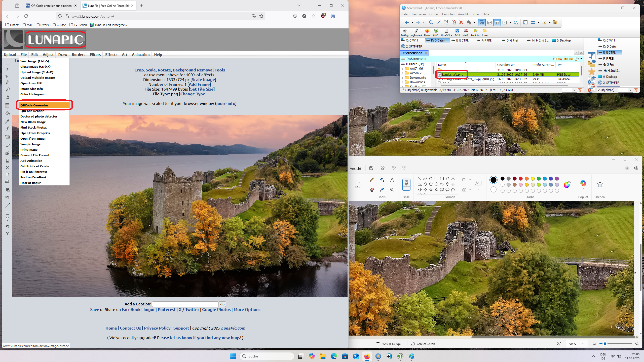The height and width of the screenshot is (362, 644).
Task: Choose QRCode Generator from File menu
Action: point(34,105)
